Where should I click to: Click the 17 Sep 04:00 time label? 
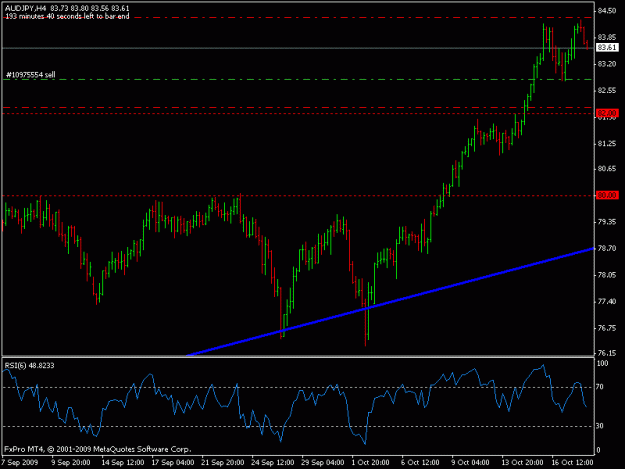(x=173, y=462)
